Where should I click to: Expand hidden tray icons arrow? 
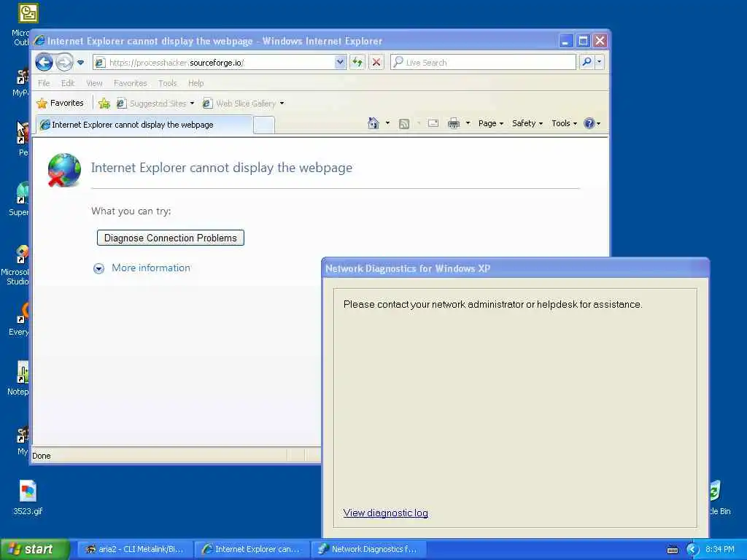693,550
